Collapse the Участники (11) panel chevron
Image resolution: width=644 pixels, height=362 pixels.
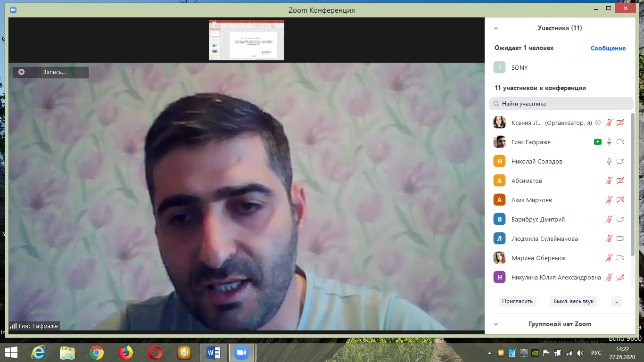[x=496, y=28]
